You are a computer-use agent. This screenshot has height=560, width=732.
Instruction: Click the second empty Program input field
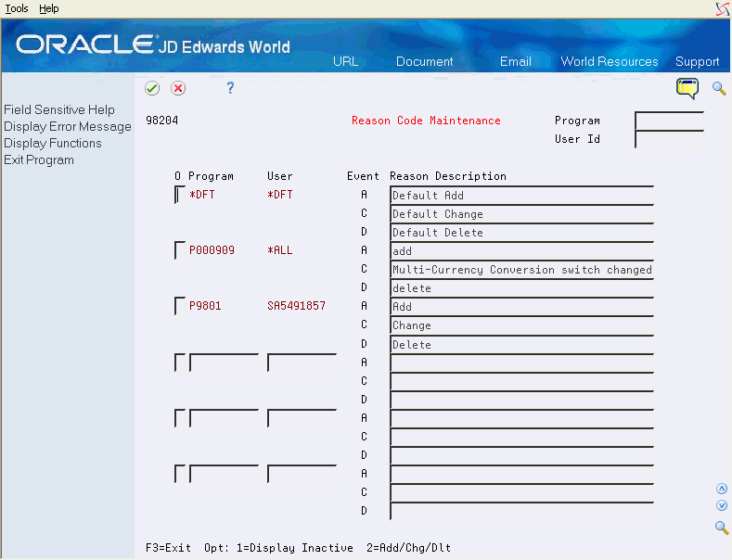click(225, 418)
